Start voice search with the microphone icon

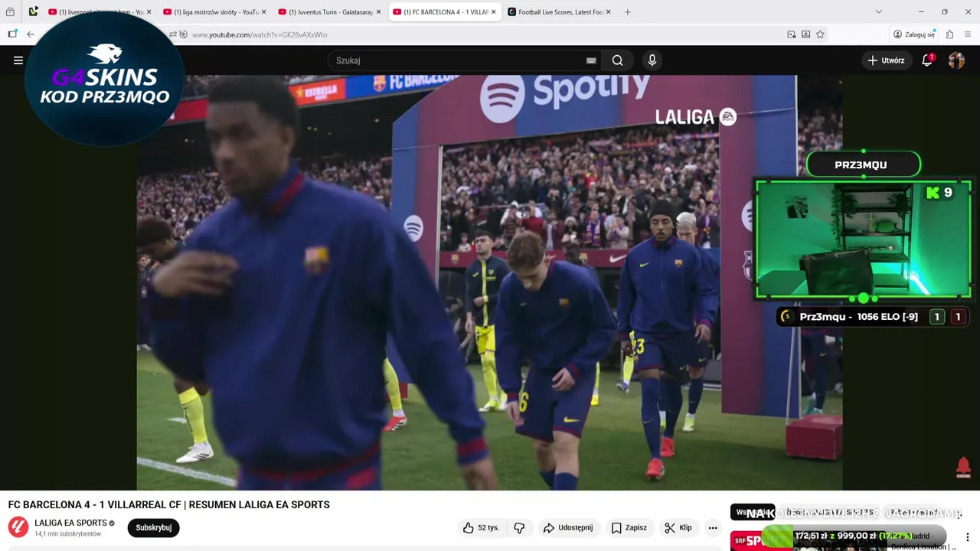[x=652, y=60]
